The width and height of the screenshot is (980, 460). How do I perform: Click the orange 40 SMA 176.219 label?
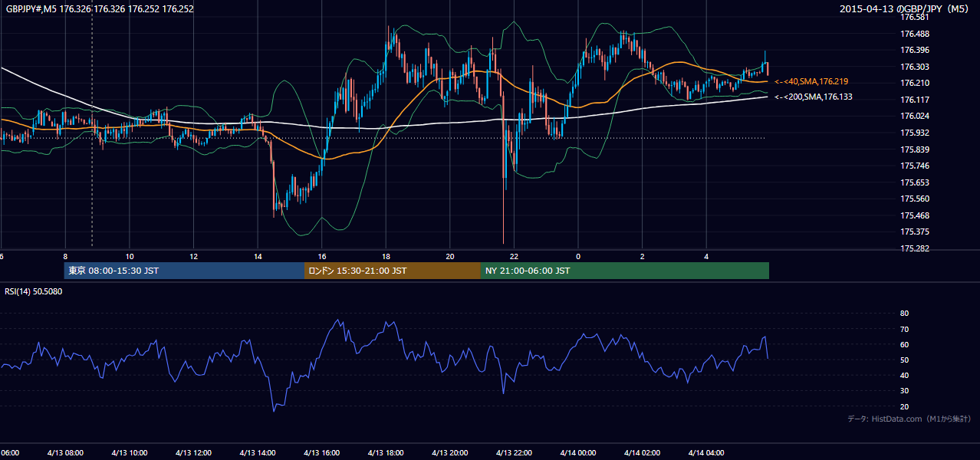tap(811, 81)
